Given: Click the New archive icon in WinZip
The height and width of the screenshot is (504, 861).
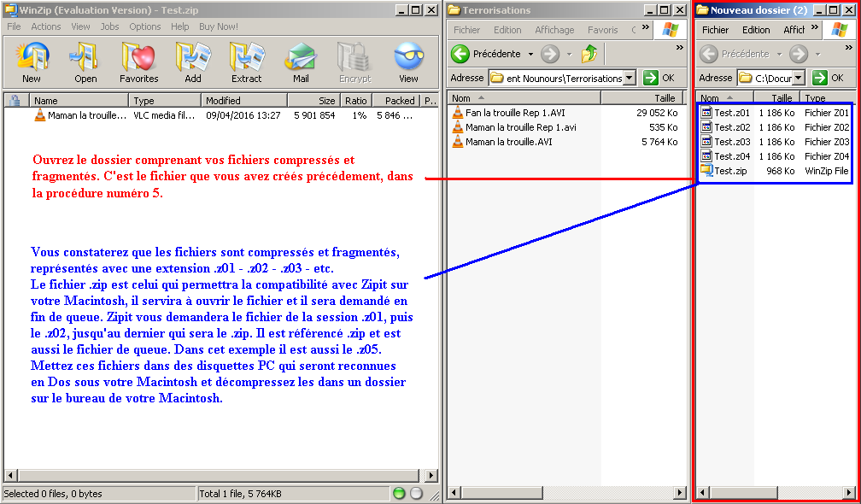Looking at the screenshot, I should (32, 62).
